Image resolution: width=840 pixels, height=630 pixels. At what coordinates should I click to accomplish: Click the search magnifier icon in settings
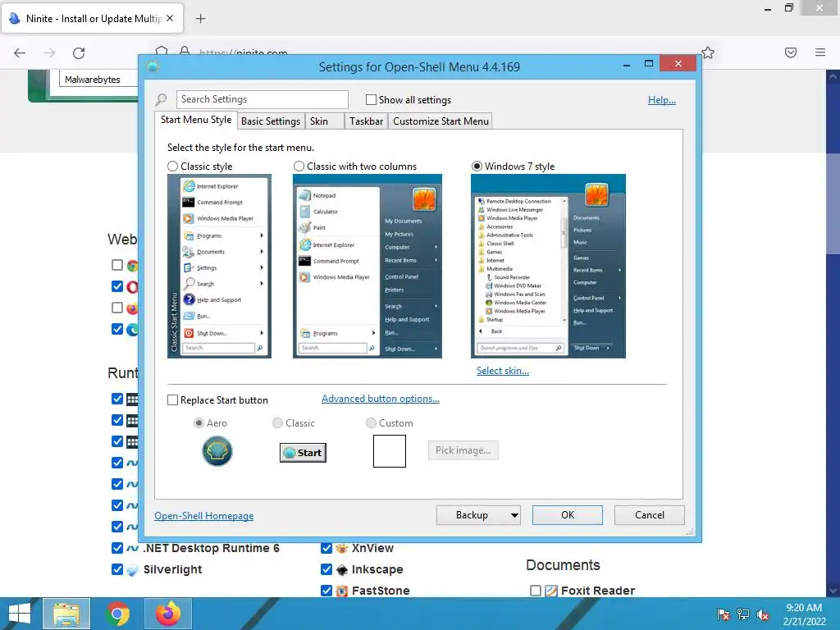161,99
